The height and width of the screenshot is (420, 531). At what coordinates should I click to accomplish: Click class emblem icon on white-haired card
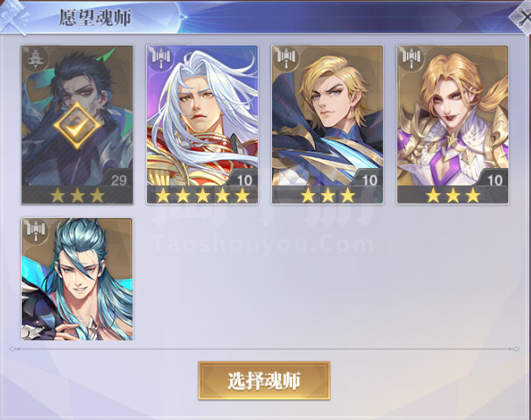[x=161, y=57]
